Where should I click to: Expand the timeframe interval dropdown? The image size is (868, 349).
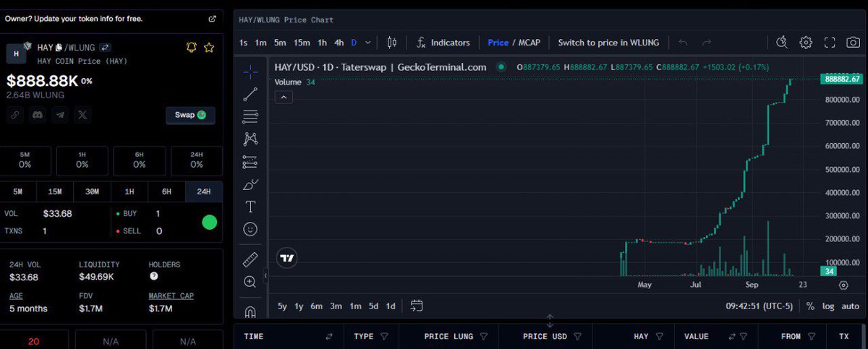pos(368,43)
